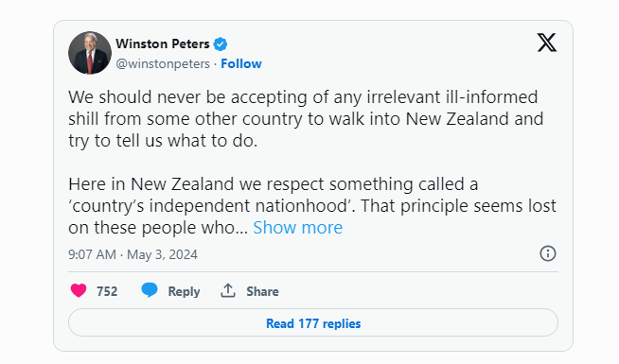
Task: Click the blue reply speech bubble icon
Action: (x=150, y=290)
